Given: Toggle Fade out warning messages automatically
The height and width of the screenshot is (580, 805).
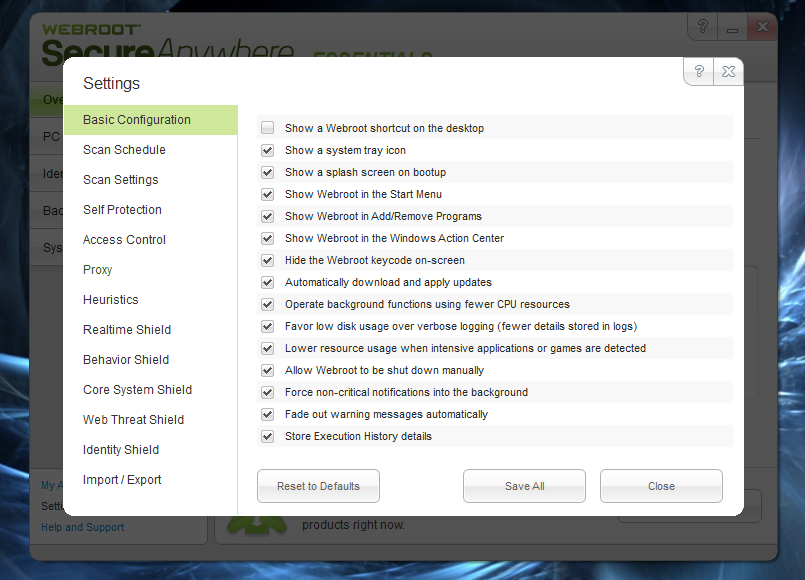Looking at the screenshot, I should click(267, 414).
